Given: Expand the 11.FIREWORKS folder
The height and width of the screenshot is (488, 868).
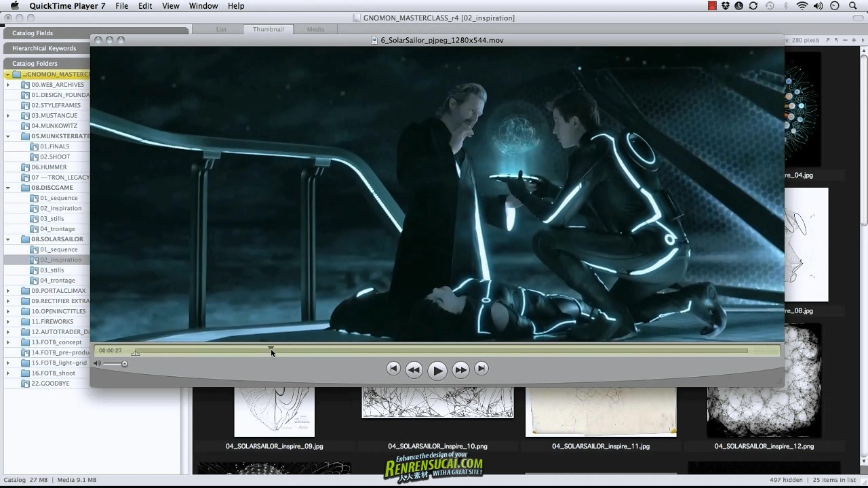Looking at the screenshot, I should coord(7,321).
